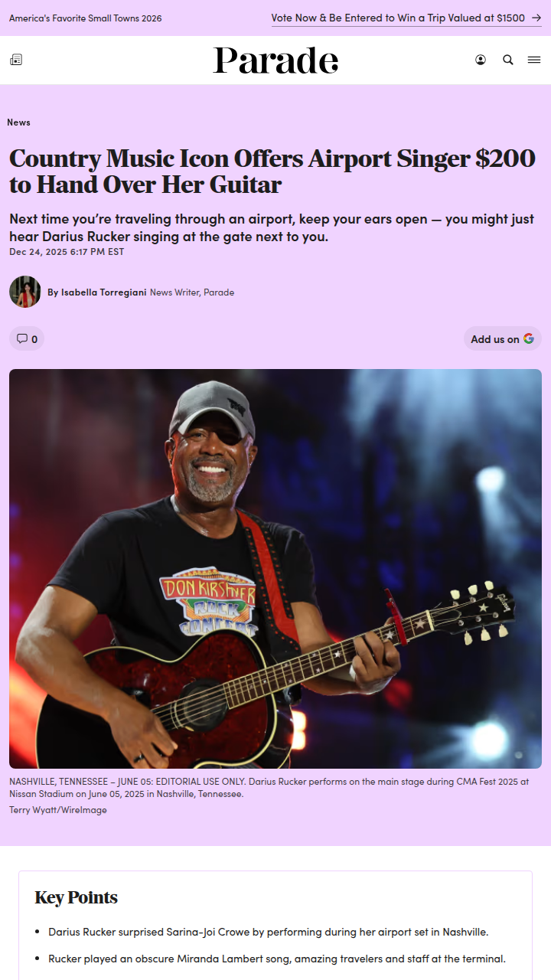Click the Add us on button
The image size is (551, 980).
tap(503, 338)
